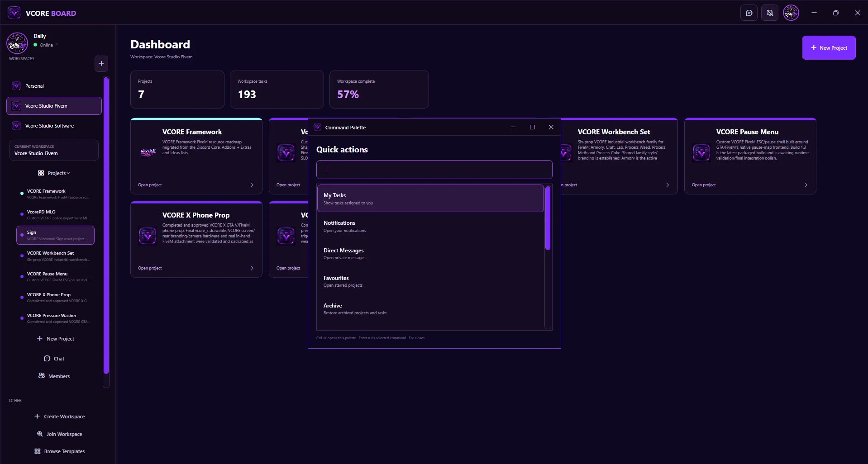
Task: Click the VCORE BOARD logo icon
Action: pos(14,13)
